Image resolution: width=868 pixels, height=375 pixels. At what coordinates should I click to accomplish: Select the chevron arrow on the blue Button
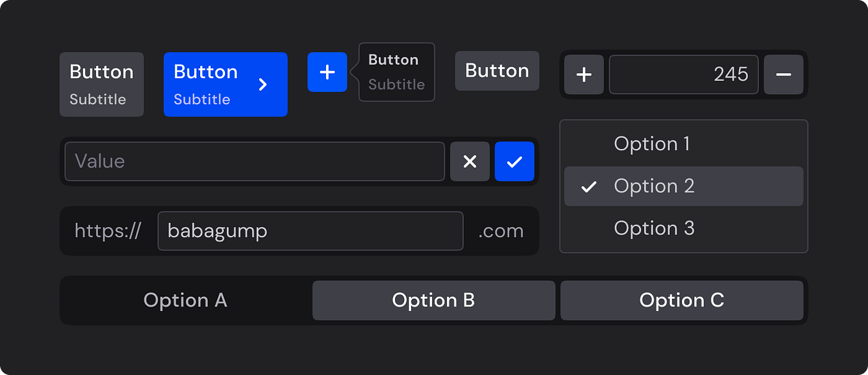tap(263, 84)
